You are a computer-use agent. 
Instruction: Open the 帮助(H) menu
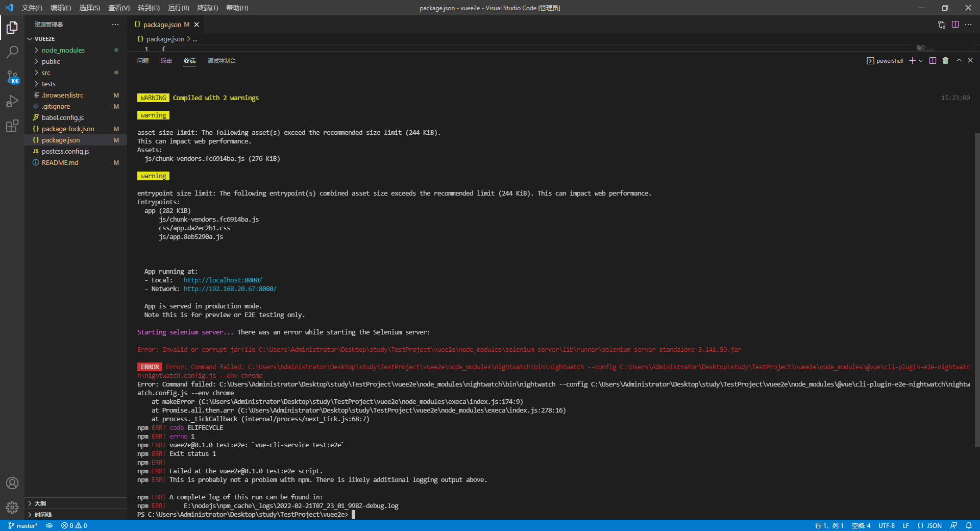pos(237,8)
